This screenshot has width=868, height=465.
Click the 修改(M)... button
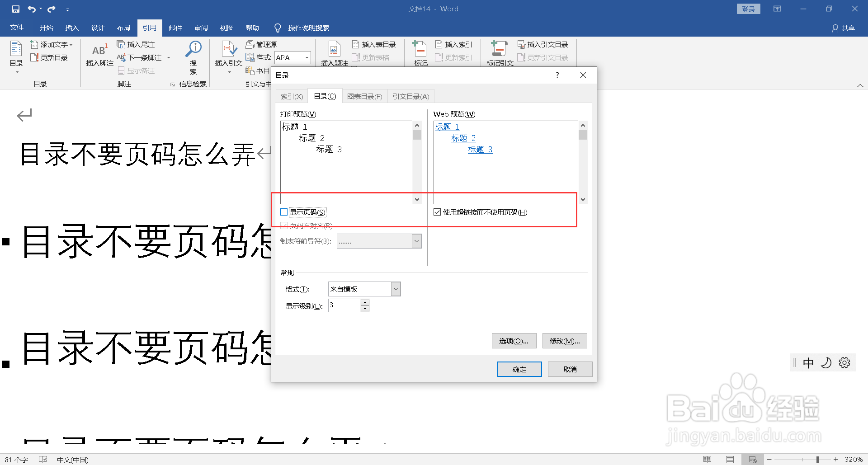point(565,341)
